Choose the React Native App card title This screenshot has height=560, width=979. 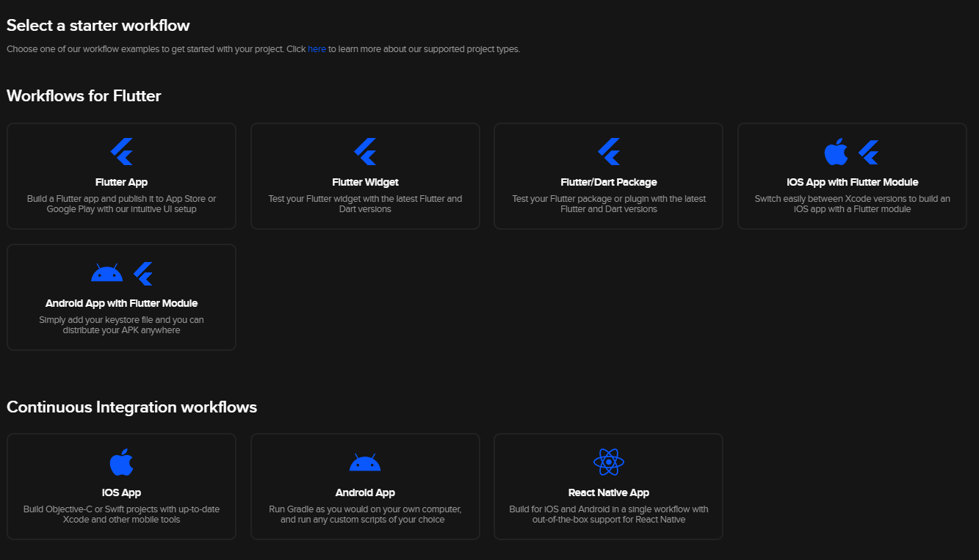pyautogui.click(x=609, y=492)
